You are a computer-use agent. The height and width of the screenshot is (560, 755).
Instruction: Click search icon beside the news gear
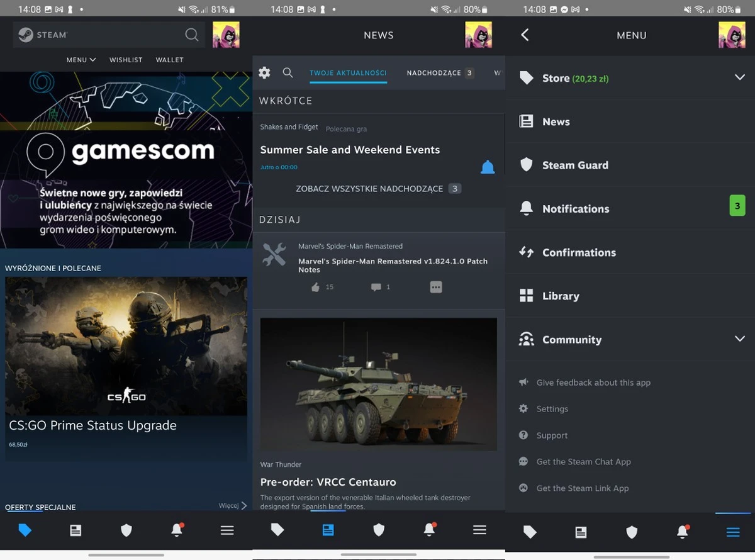pyautogui.click(x=288, y=73)
